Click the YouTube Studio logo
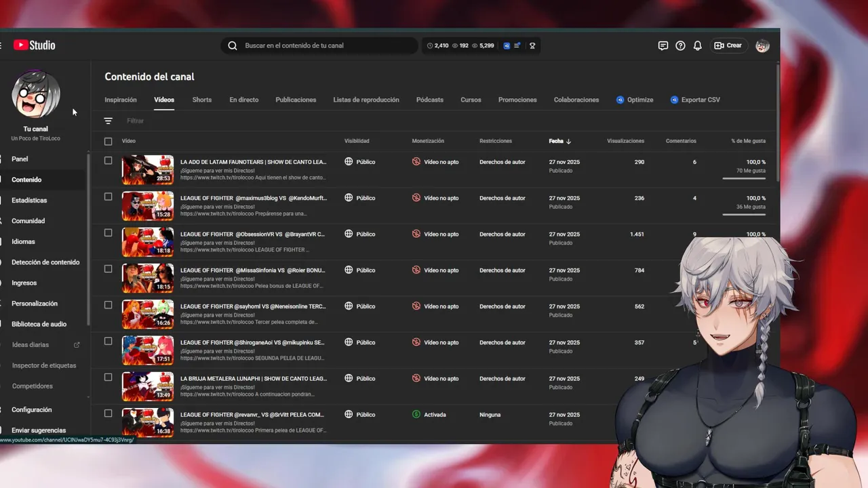Viewport: 868px width, 488px height. click(34, 45)
